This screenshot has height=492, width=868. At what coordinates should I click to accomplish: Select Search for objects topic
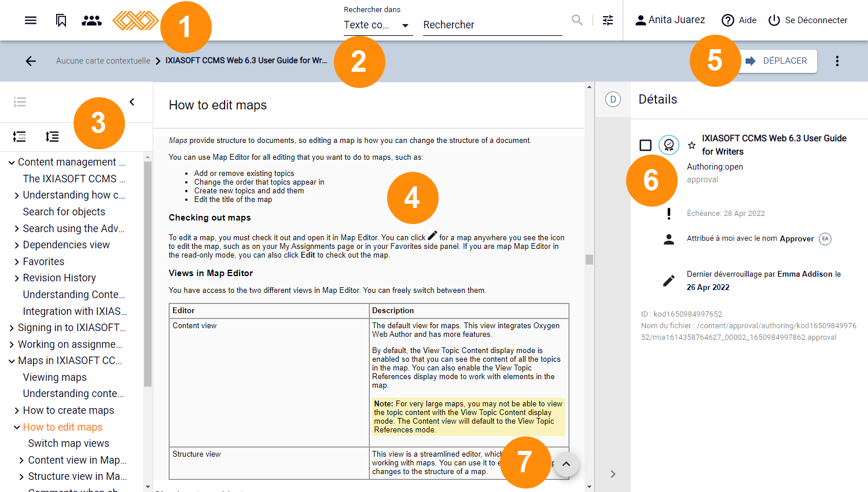click(x=64, y=212)
